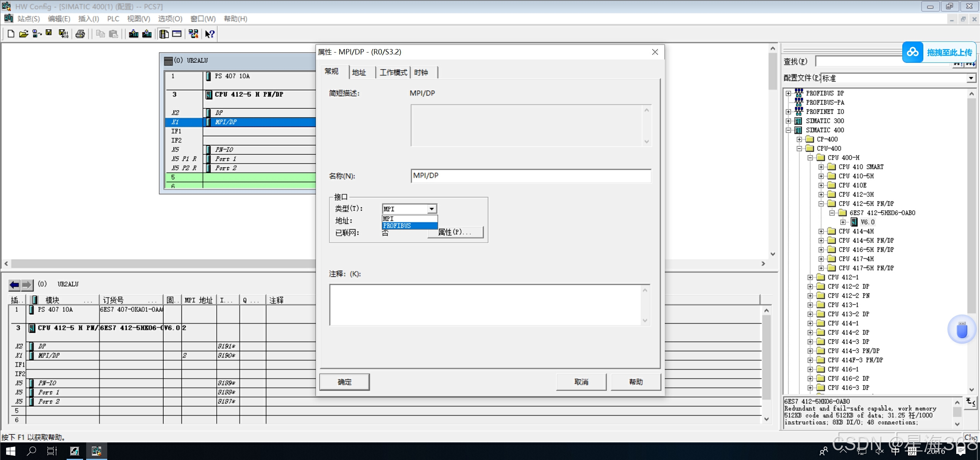Click Download to Module toolbar icon
Image resolution: width=980 pixels, height=460 pixels.
(134, 34)
